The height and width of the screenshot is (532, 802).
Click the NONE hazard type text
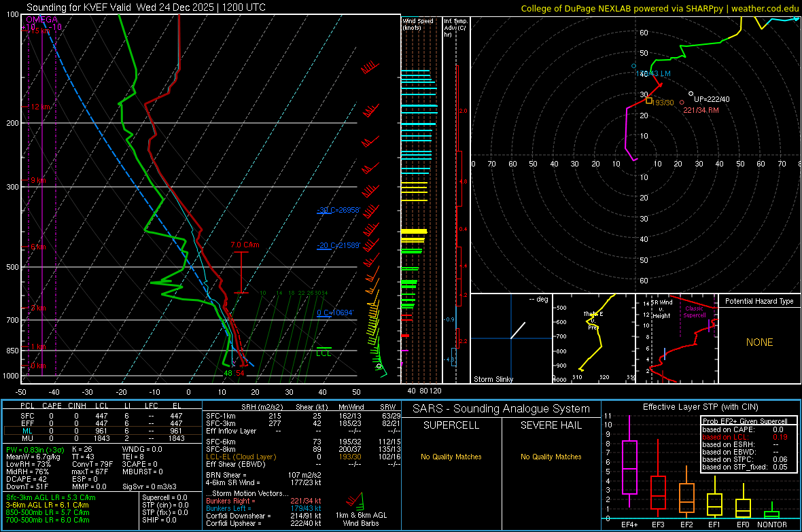[x=759, y=342]
